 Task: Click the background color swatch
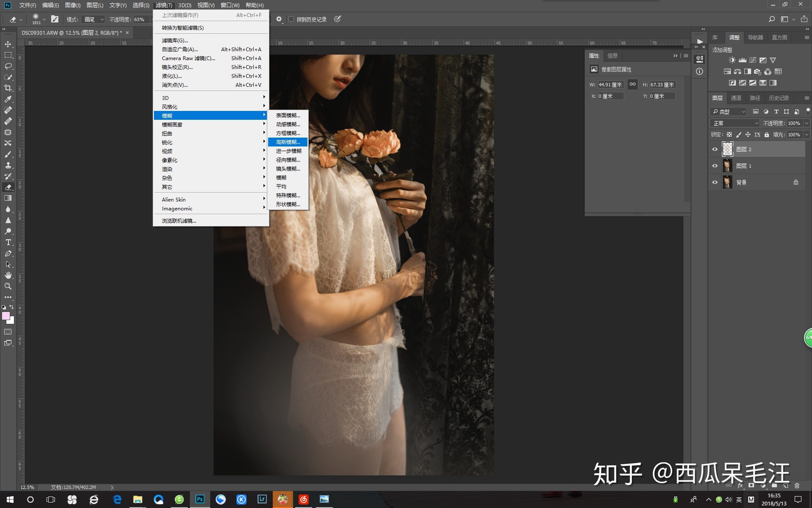[x=11, y=321]
